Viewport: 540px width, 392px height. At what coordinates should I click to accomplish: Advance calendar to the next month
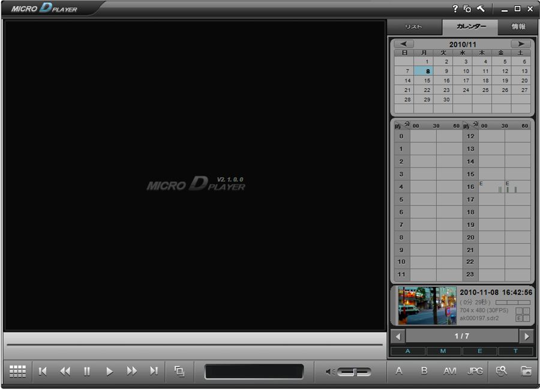click(520, 44)
